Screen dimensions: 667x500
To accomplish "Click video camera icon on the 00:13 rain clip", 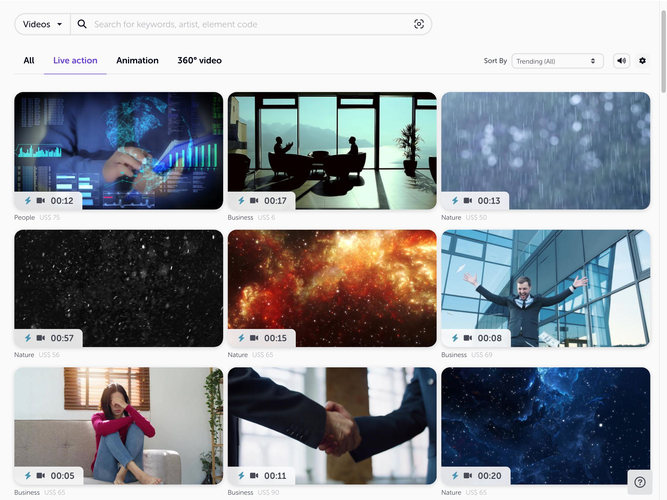I will (x=468, y=200).
